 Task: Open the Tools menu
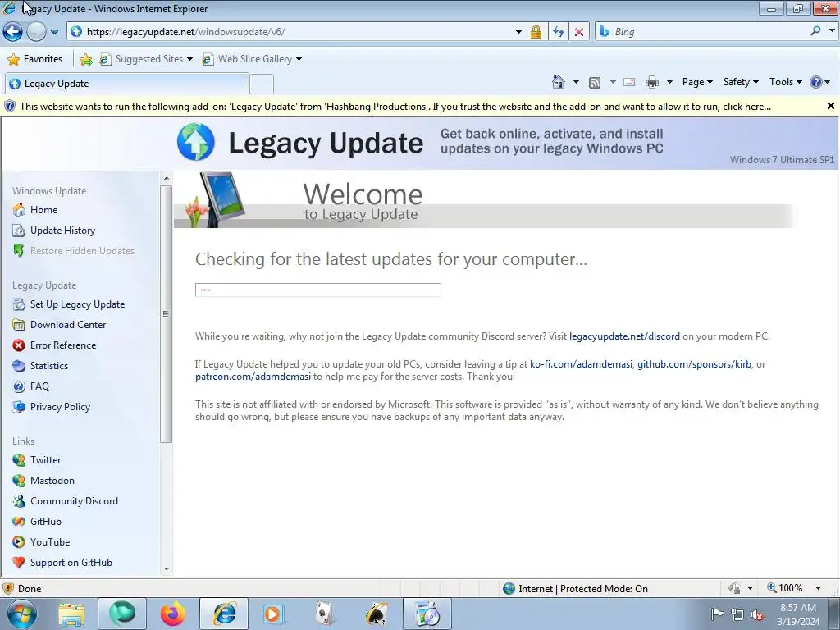785,82
